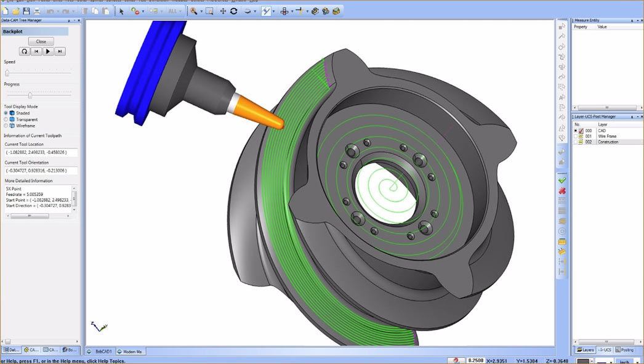Click the 0.2500 value in status bar

tap(475, 361)
